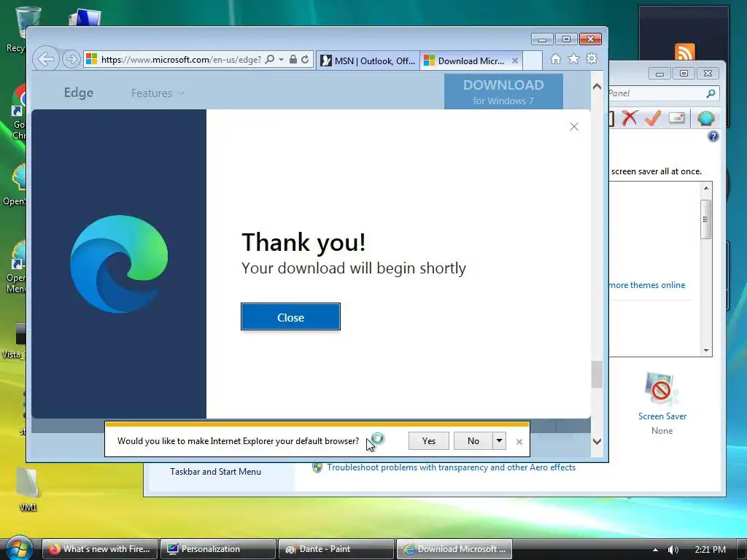
Task: Open the dropdown arrow next to No
Action: [499, 441]
